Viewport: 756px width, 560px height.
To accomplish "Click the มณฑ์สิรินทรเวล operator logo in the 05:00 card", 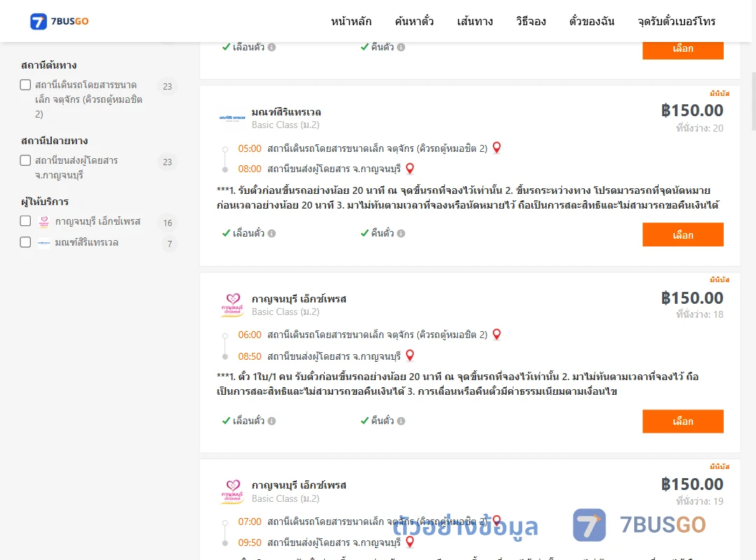I will tap(232, 118).
